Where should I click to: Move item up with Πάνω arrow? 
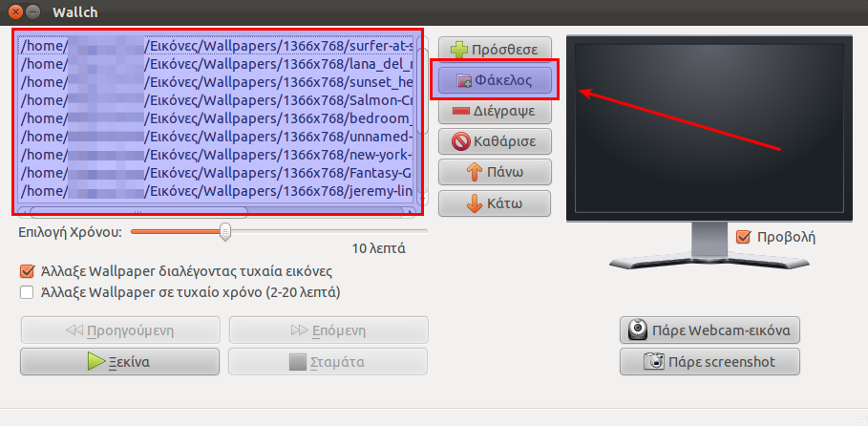[x=475, y=172]
